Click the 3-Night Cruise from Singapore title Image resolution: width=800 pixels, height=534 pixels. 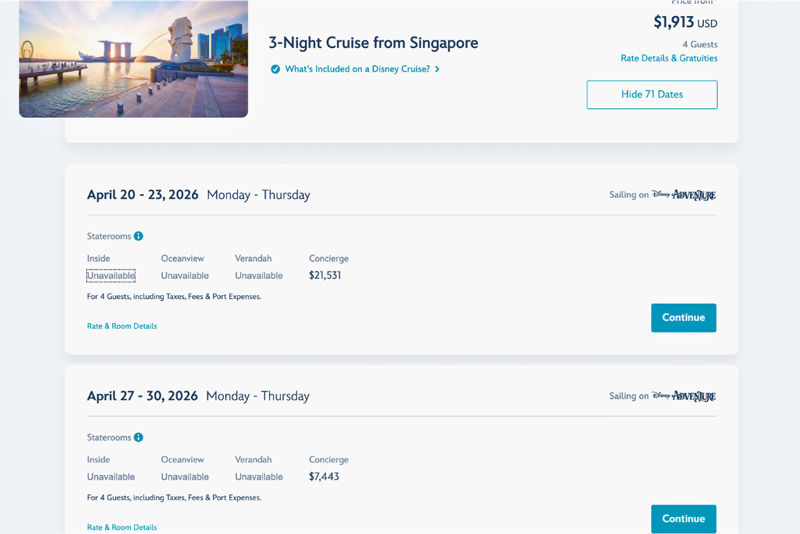tap(373, 43)
